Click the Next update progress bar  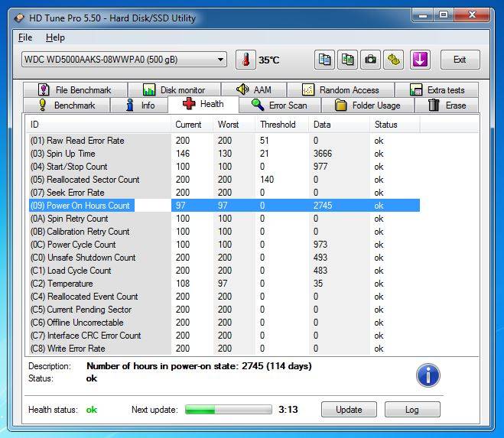coord(229,410)
